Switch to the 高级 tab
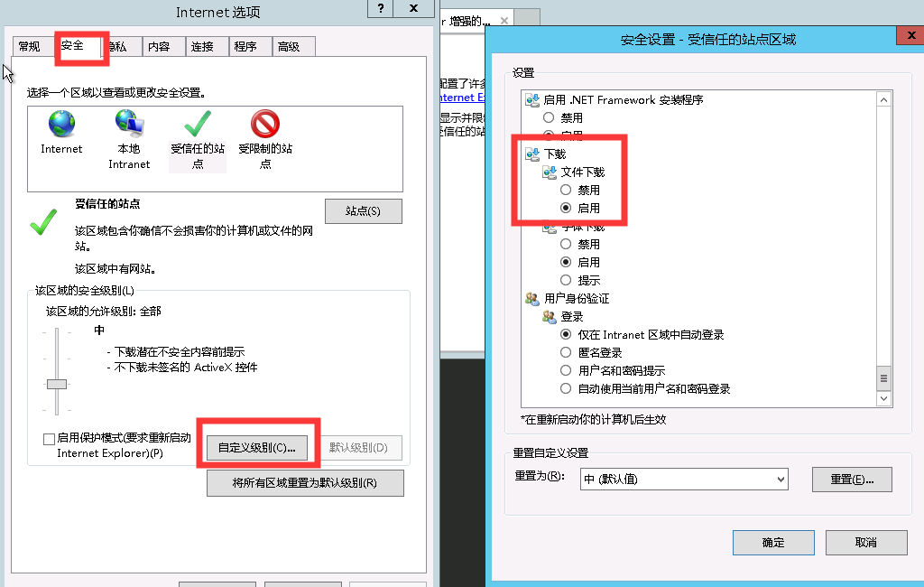The width and height of the screenshot is (924, 587). (x=293, y=47)
